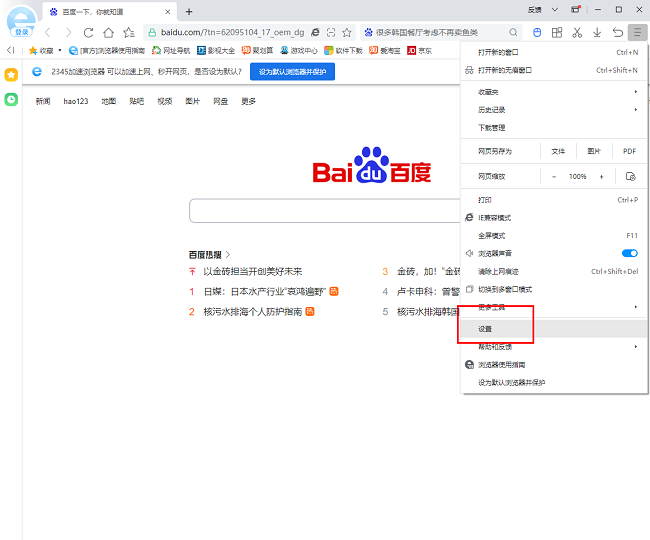Image resolution: width=650 pixels, height=540 pixels.
Task: Click the undo closed tab icon
Action: click(x=618, y=32)
